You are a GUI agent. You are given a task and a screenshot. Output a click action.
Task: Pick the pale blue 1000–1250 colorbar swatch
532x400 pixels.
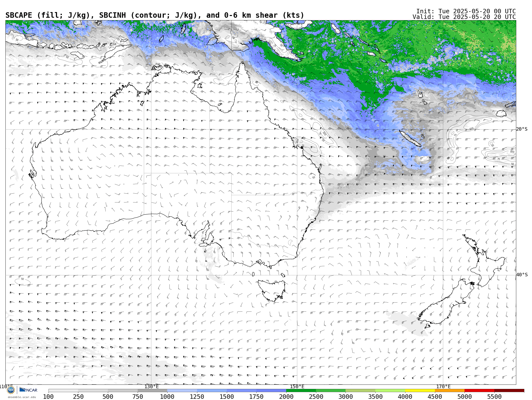coord(182,391)
